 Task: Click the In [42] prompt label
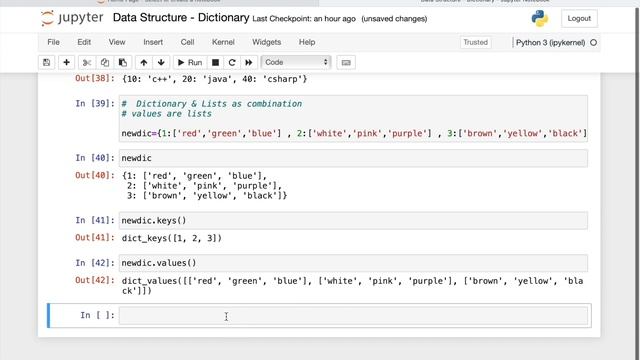[95, 263]
